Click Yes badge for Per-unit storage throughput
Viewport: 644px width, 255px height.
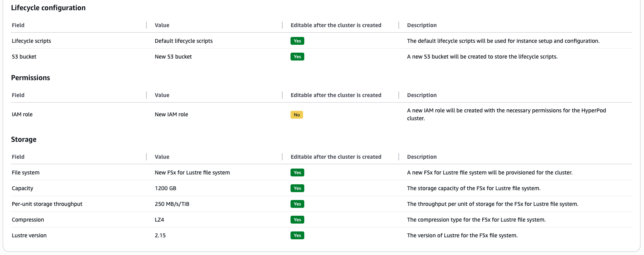[x=297, y=204]
